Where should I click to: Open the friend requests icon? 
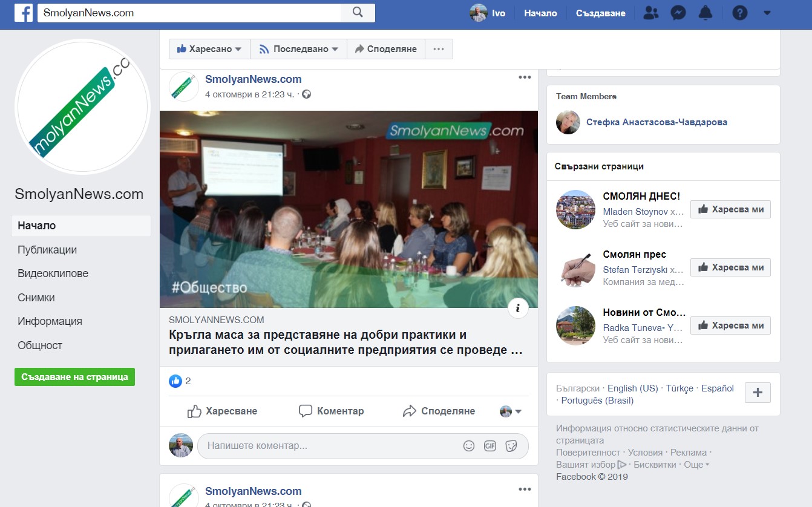(x=651, y=13)
